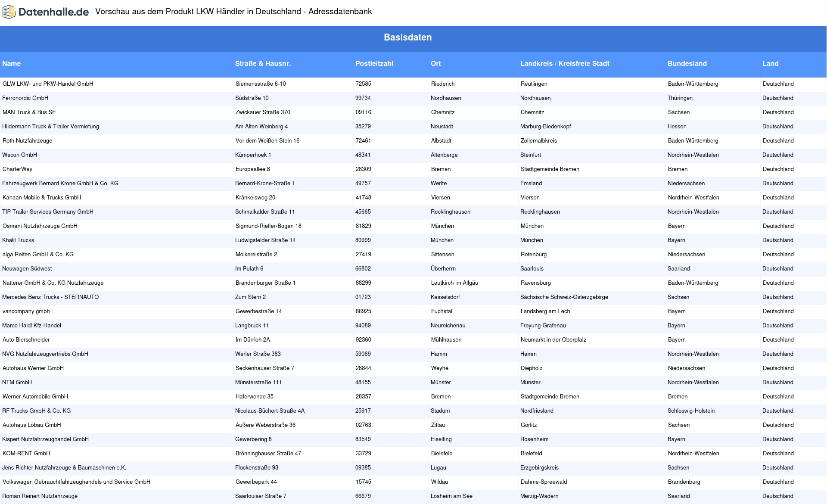Click Hildermann Truck & Trailer Vermietung

(50, 127)
